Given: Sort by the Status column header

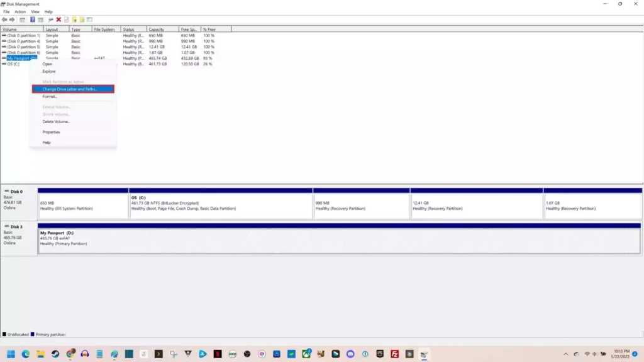Looking at the screenshot, I should (x=133, y=30).
